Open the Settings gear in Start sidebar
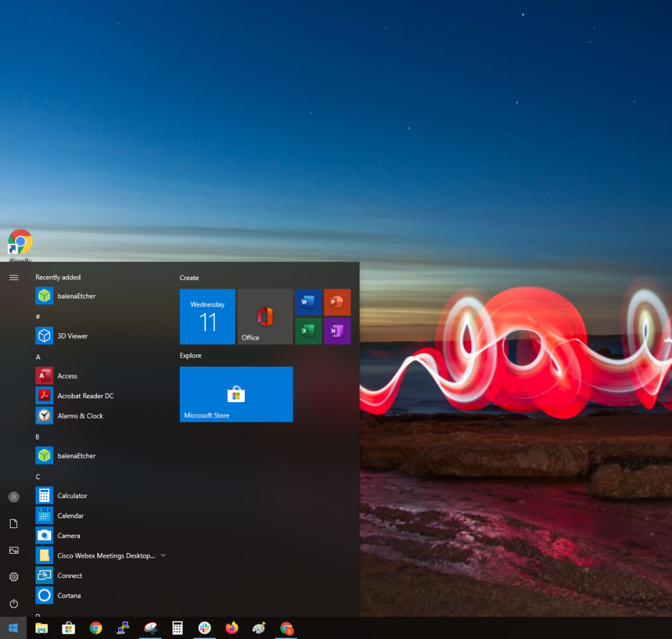Screen dimensions: 672x639 pos(14,577)
